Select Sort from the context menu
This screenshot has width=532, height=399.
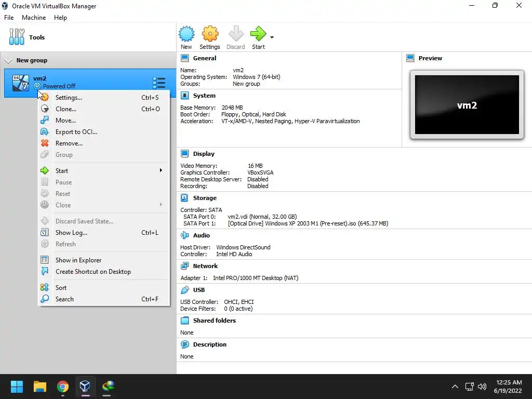tap(104, 288)
